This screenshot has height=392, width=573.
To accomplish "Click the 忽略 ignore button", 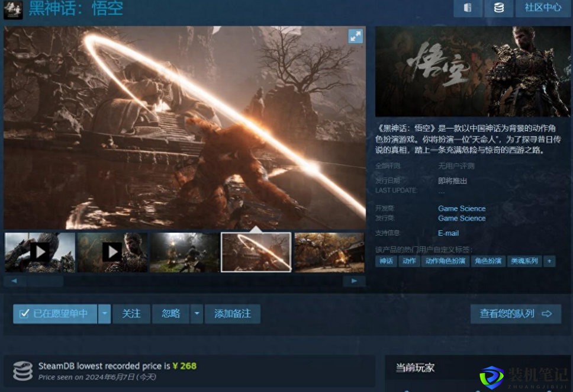I will 170,314.
